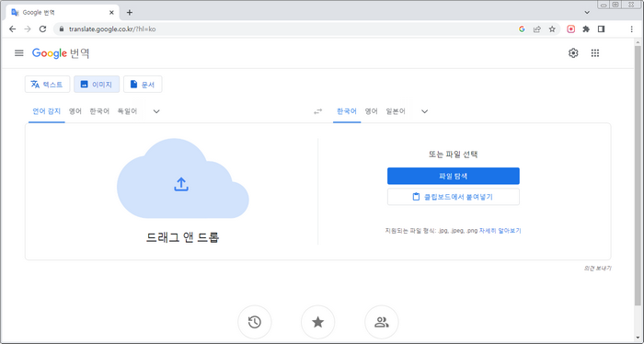Expand more target languages
The width and height of the screenshot is (644, 344).
pos(425,111)
